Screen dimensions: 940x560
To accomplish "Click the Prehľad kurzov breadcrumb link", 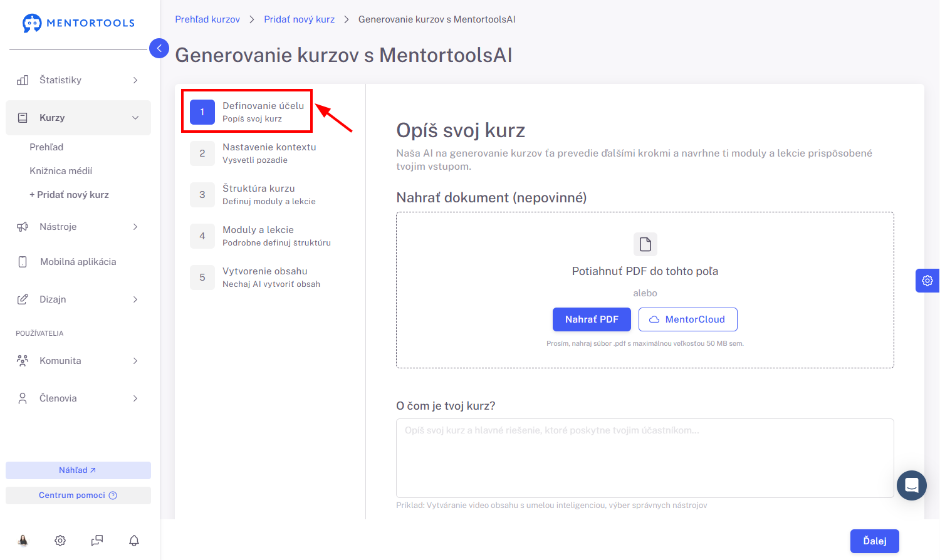I will [x=207, y=19].
